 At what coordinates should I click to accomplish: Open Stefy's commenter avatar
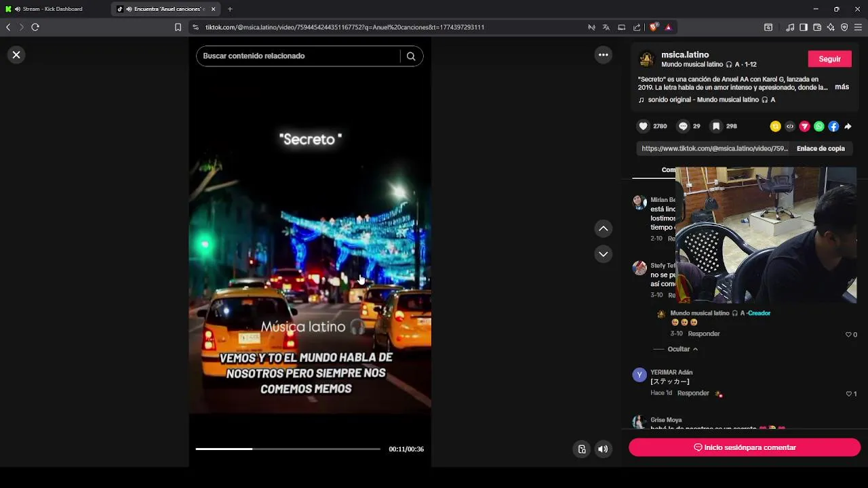(639, 268)
